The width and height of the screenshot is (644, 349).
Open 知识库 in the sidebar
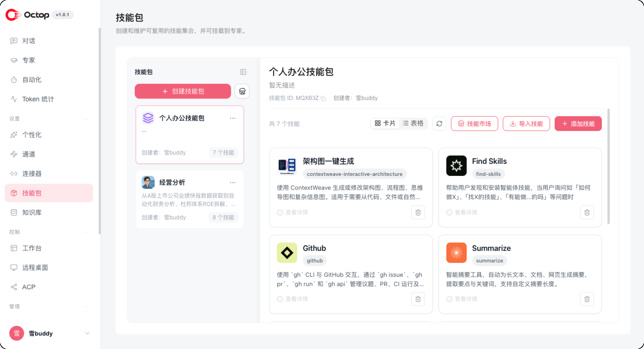(x=49, y=212)
